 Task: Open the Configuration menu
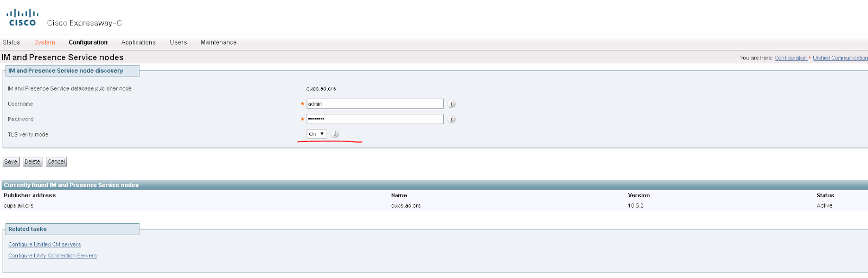point(88,42)
